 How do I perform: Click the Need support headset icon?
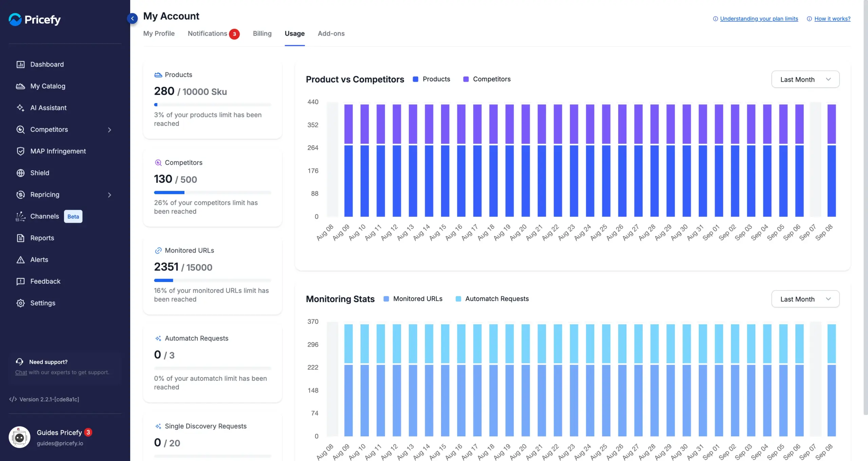click(20, 362)
